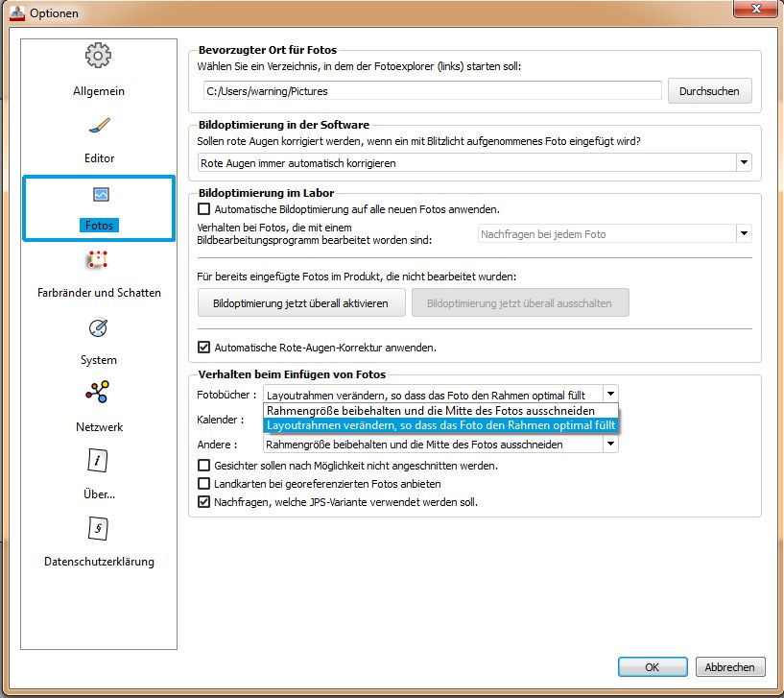Viewport: 784px width, 698px height.
Task: Switch to the System label
Action: point(99,360)
